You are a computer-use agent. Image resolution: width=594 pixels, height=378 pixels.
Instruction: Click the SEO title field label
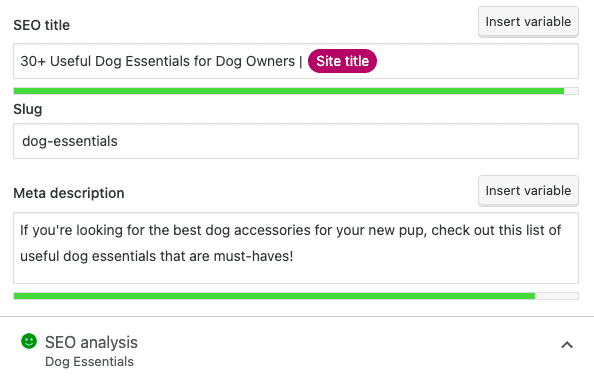[x=42, y=25]
